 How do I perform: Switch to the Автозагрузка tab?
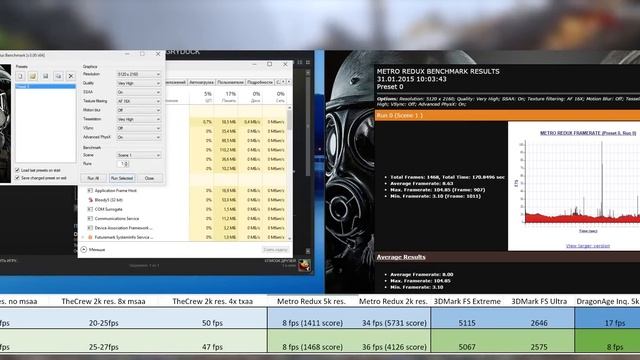tap(201, 82)
